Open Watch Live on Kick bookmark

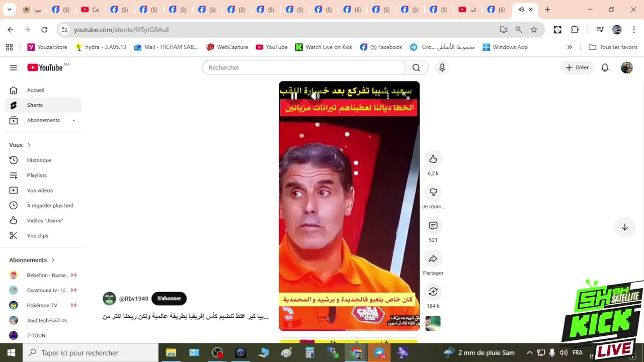(324, 47)
